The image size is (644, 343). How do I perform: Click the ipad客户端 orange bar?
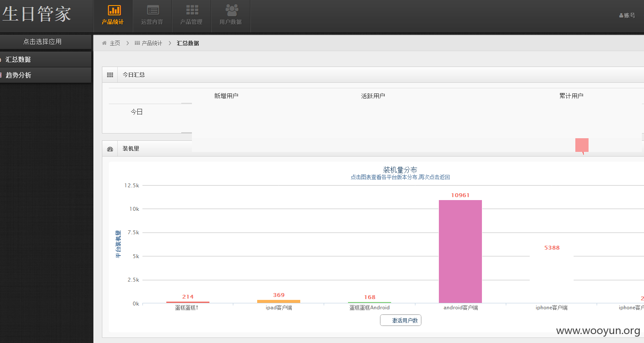point(278,302)
